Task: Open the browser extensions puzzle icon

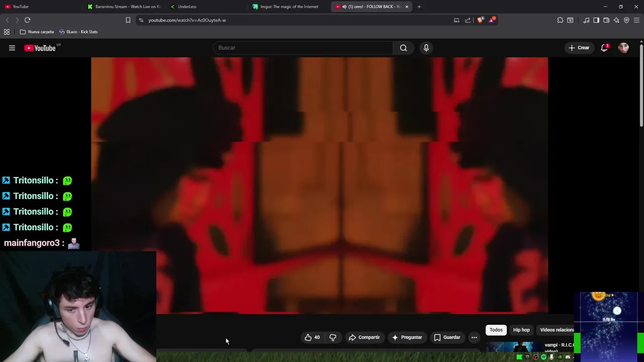Action: click(x=560, y=20)
